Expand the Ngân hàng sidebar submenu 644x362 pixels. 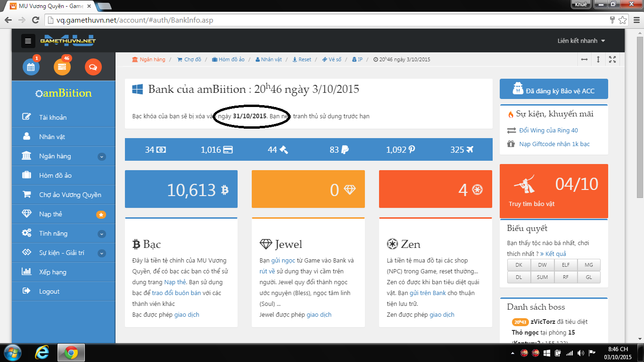click(x=102, y=156)
